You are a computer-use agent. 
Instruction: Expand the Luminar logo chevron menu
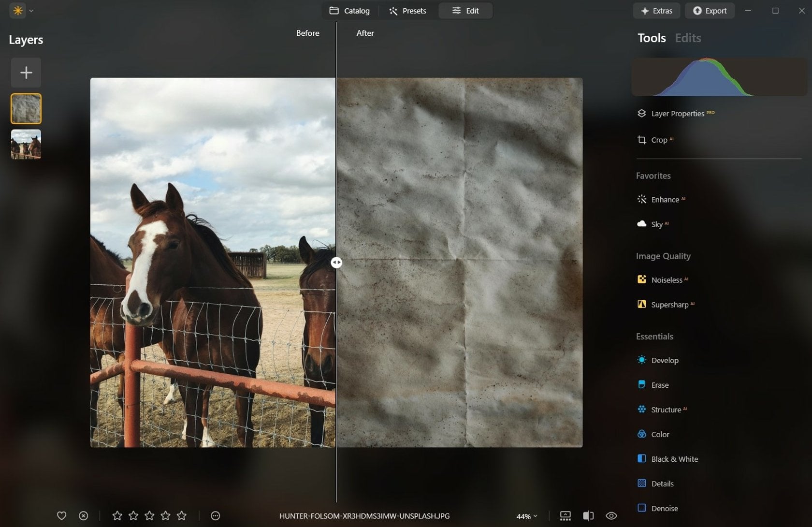coord(31,11)
